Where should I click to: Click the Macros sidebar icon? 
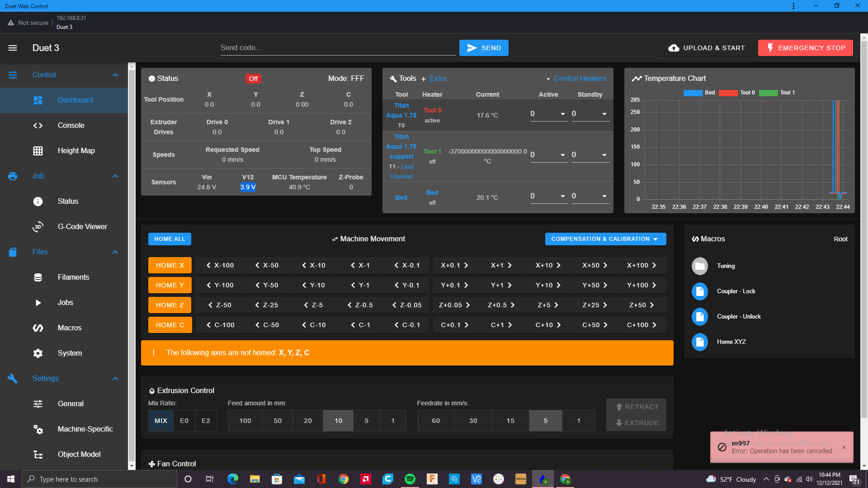[x=38, y=328]
